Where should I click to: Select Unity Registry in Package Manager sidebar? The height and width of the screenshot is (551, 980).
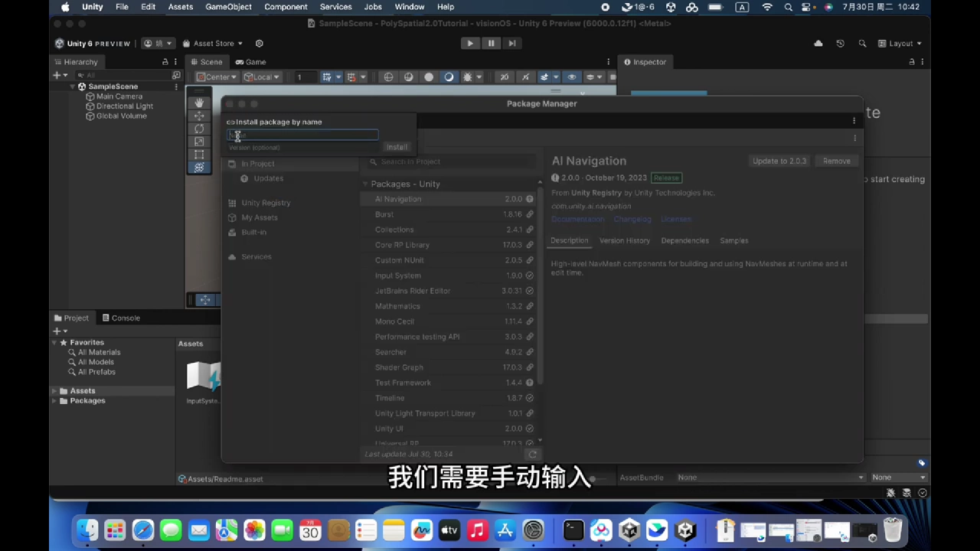[x=266, y=203]
